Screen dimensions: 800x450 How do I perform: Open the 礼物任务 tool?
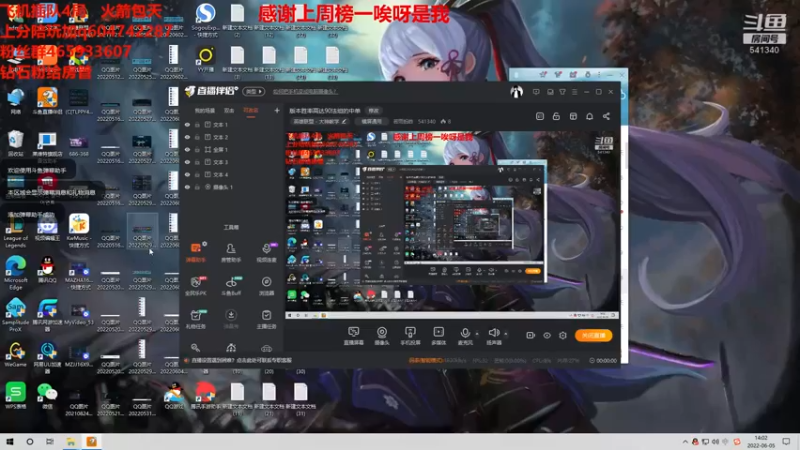tap(195, 319)
